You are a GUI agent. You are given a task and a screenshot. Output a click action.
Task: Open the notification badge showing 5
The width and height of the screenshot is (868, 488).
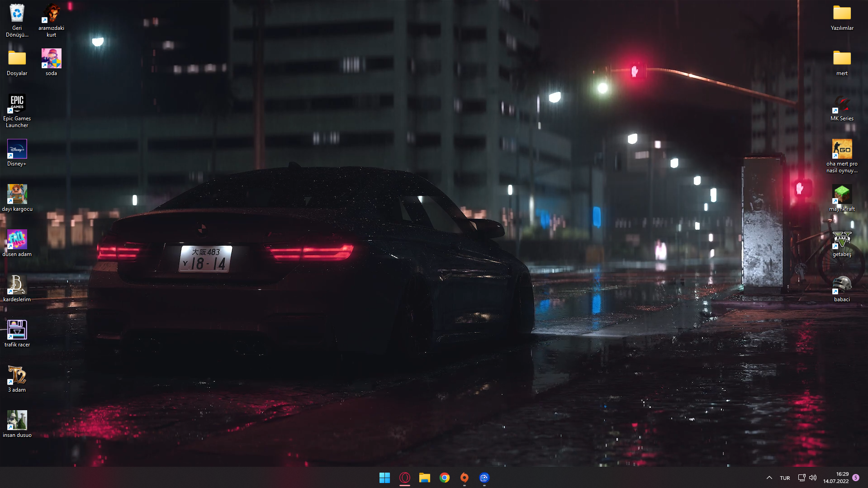(856, 478)
